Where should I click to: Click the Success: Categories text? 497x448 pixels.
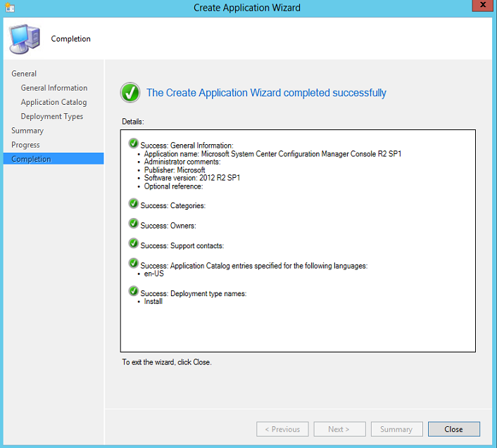click(x=172, y=205)
